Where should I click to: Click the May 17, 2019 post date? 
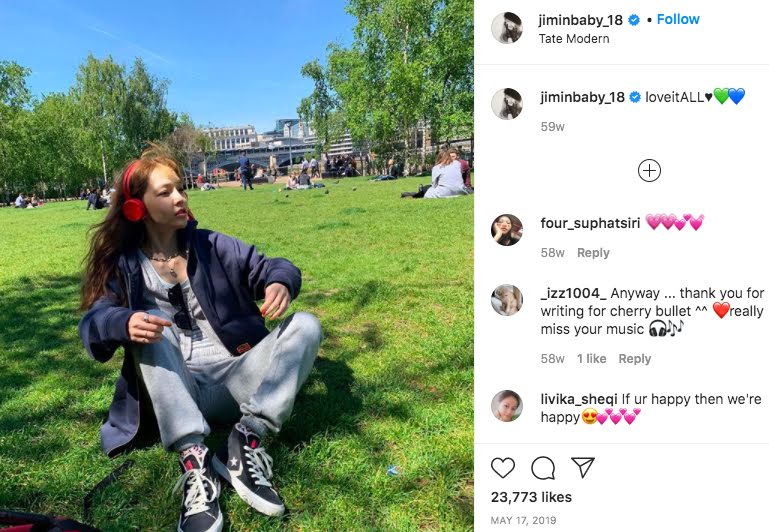(523, 520)
